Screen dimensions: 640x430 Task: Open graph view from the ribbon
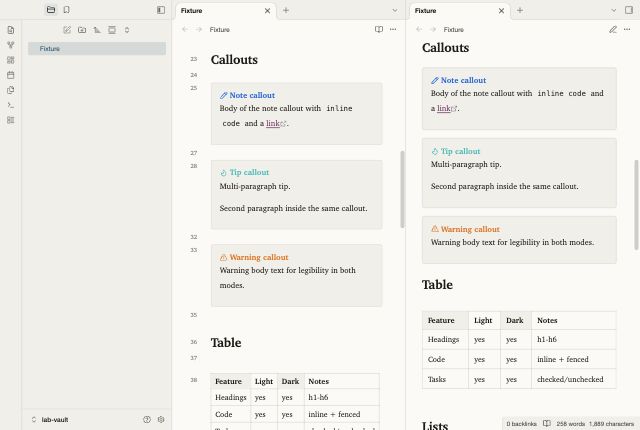pyautogui.click(x=11, y=45)
